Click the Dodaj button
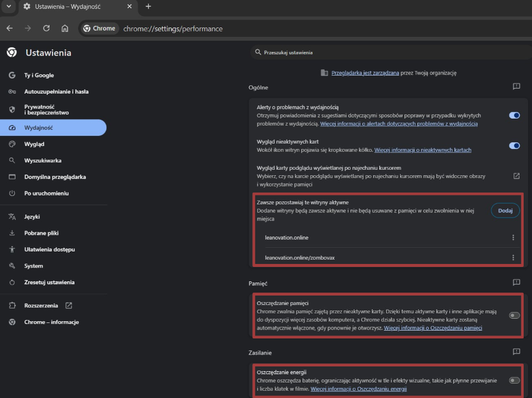The image size is (532, 398). click(x=505, y=210)
